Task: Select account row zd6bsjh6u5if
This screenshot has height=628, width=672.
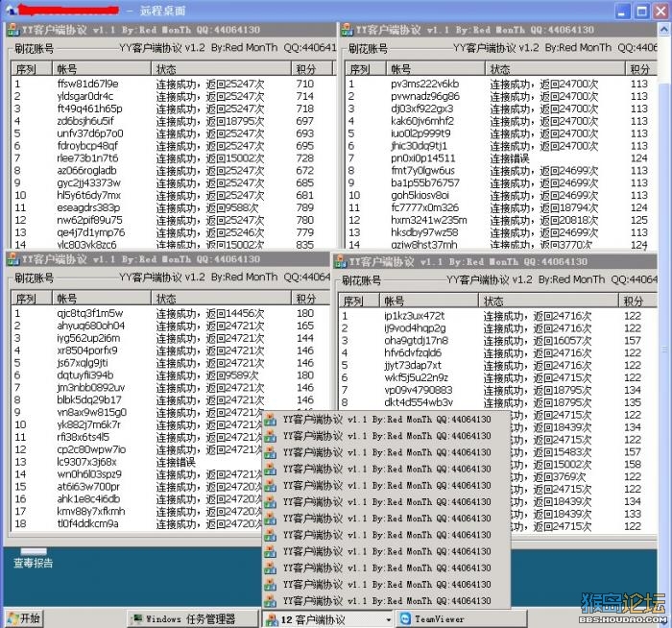Action: click(x=172, y=121)
